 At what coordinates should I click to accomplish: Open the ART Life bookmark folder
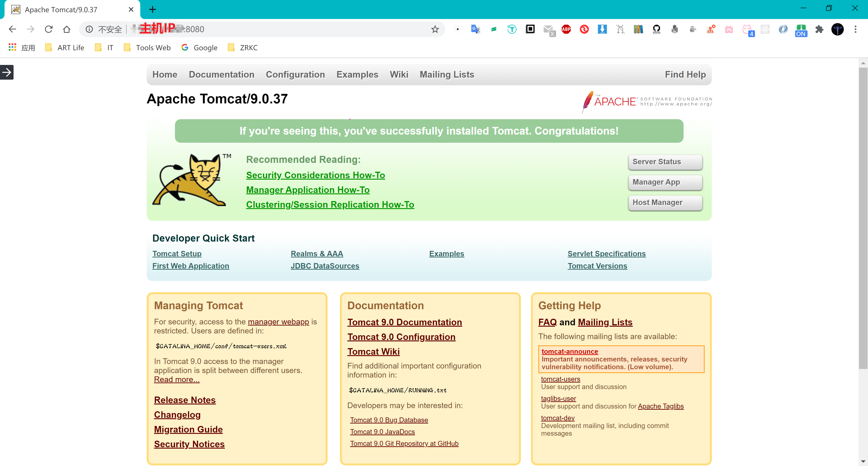pos(65,48)
